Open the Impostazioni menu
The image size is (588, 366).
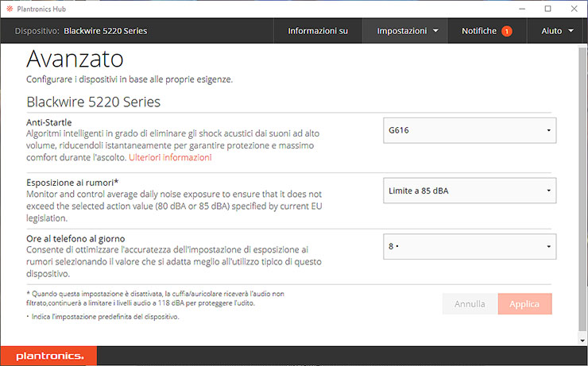[408, 31]
